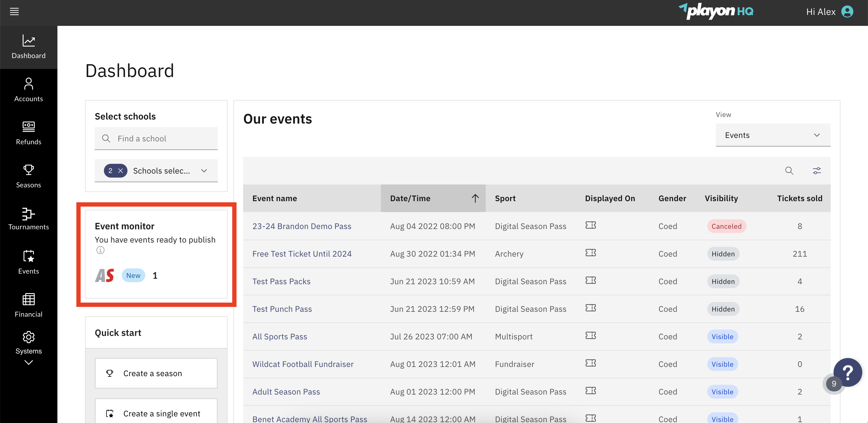Expand the Systems menu chevron
The width and height of the screenshot is (868, 423).
29,363
